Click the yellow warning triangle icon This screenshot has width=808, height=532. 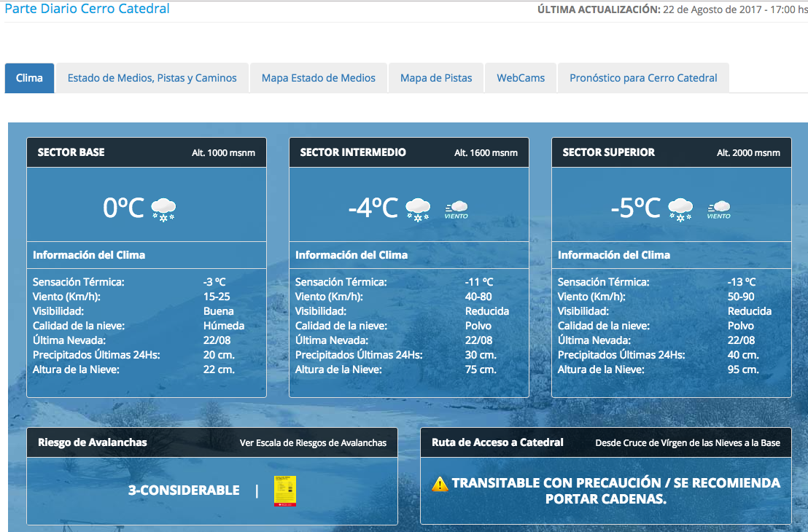pos(440,484)
